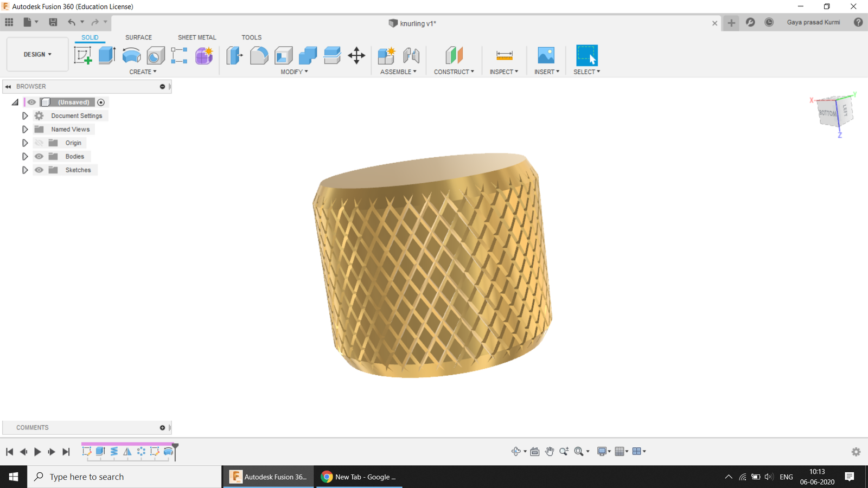Open Grid and Snaps dropdown
The image size is (868, 488).
(622, 451)
